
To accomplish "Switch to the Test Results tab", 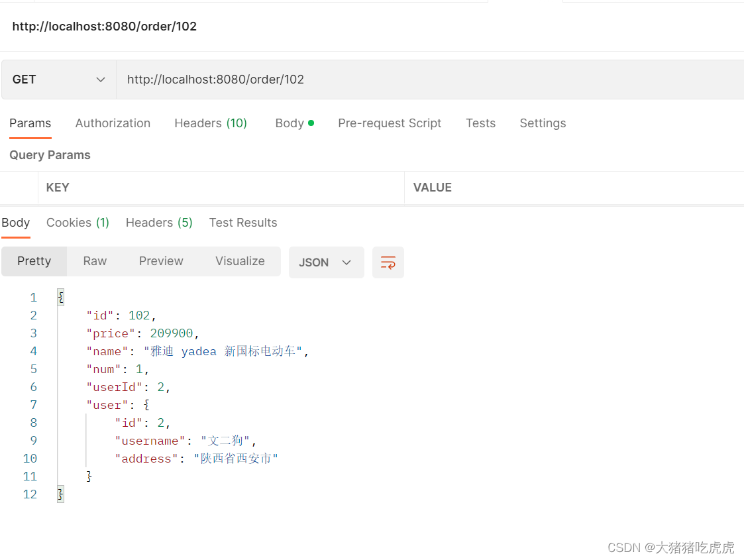I will point(243,223).
